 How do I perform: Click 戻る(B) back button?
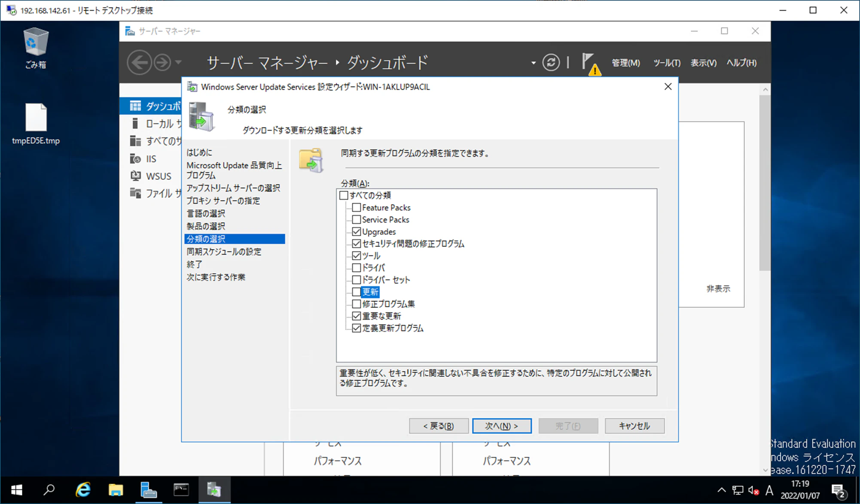439,426
